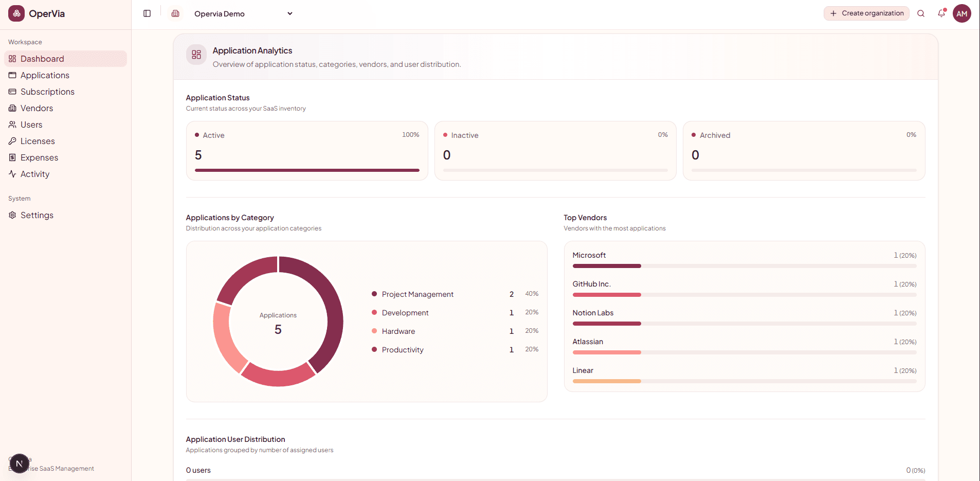The width and height of the screenshot is (980, 481).
Task: Open the Users menu item
Action: pyautogui.click(x=65, y=124)
